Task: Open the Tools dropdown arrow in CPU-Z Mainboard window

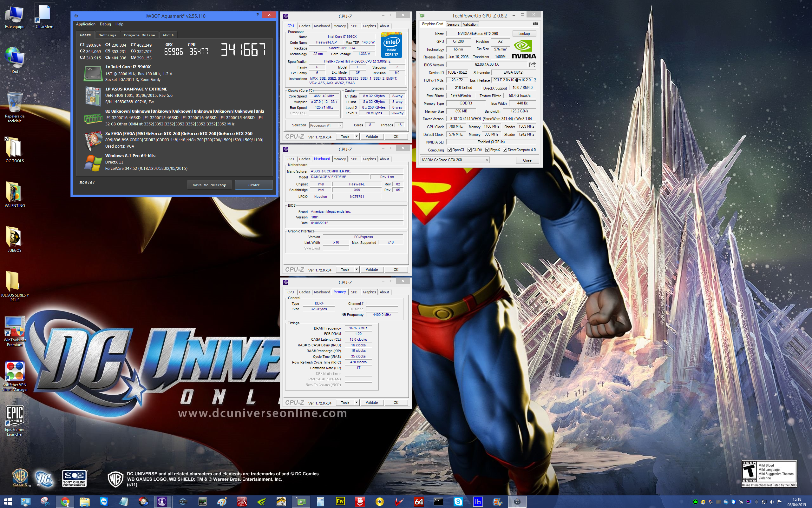Action: point(356,270)
